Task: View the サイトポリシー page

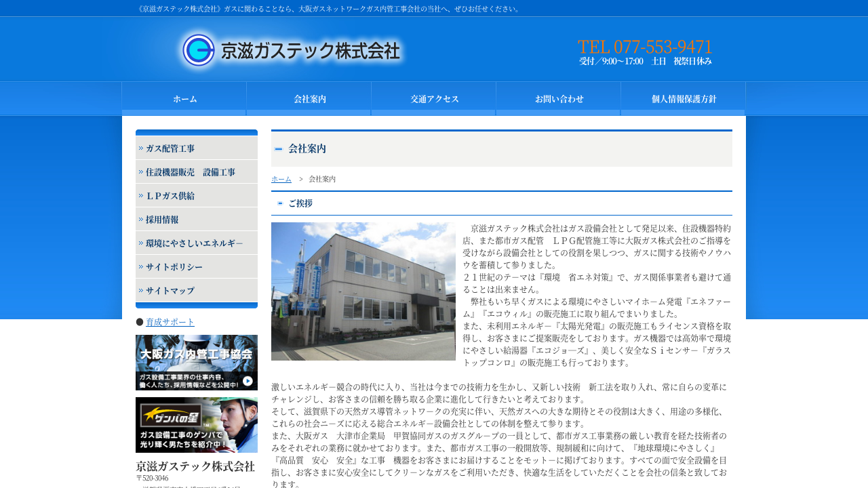Action: (197, 267)
